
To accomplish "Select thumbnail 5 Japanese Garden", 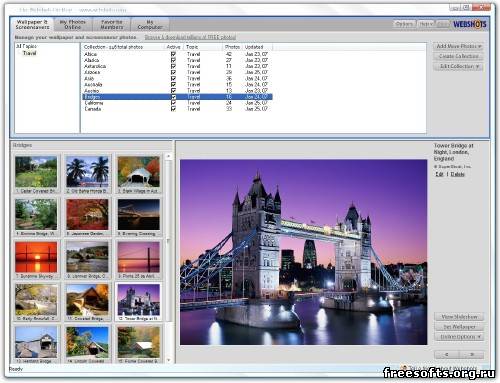I will (87, 216).
